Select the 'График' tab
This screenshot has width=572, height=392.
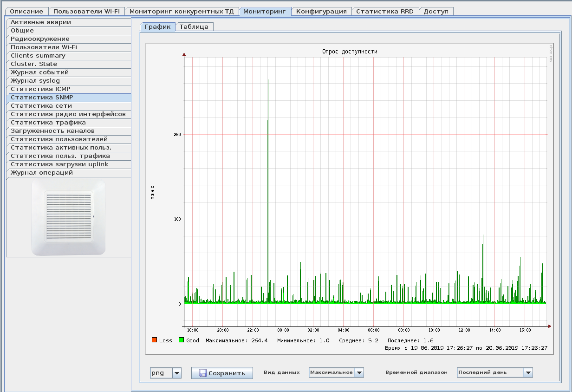158,27
